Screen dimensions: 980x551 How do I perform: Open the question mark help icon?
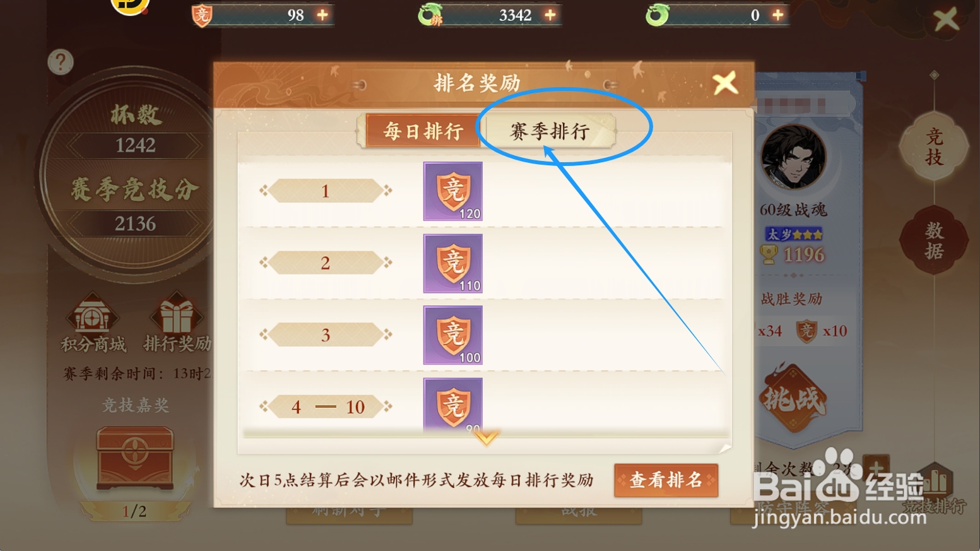click(x=61, y=62)
